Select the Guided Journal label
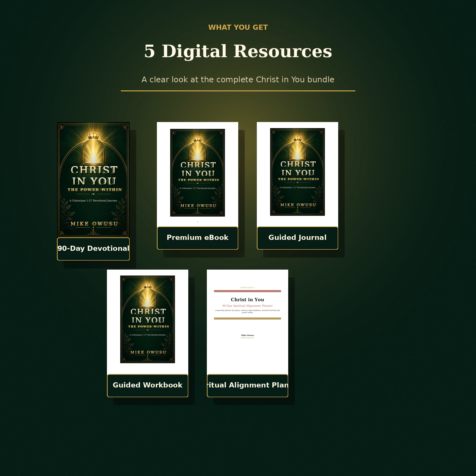The width and height of the screenshot is (476, 476). [x=297, y=238]
